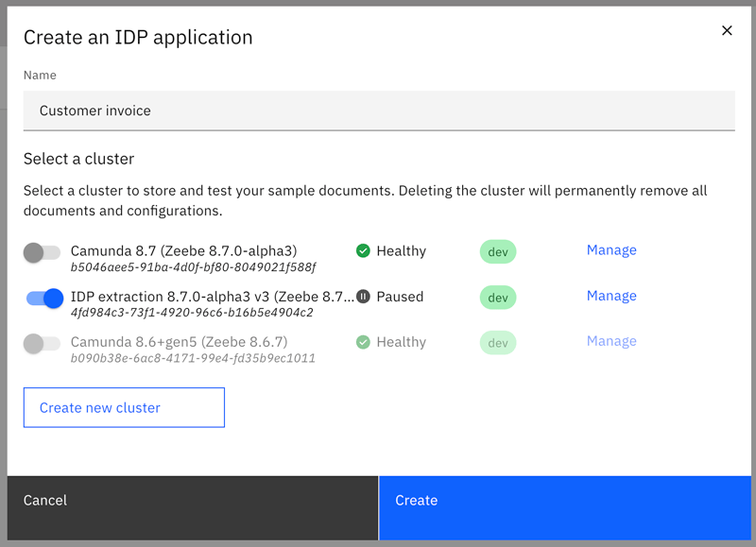Click the grayed Manage link for Camunda 8.6+gen5
This screenshot has width=756, height=547.
[x=611, y=340]
